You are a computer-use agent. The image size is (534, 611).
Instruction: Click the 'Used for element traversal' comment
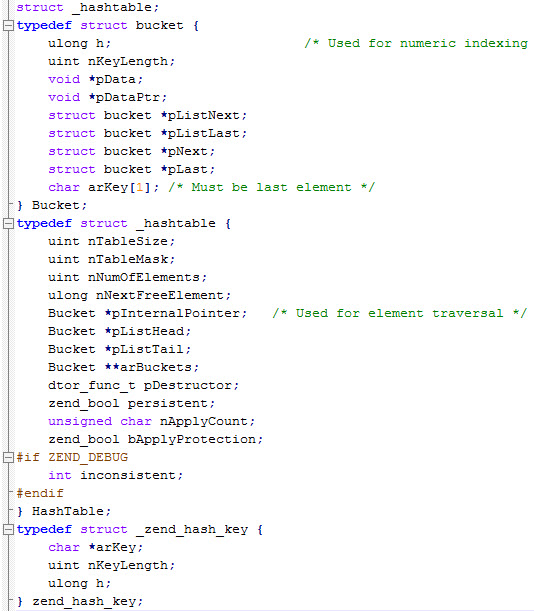[400, 313]
